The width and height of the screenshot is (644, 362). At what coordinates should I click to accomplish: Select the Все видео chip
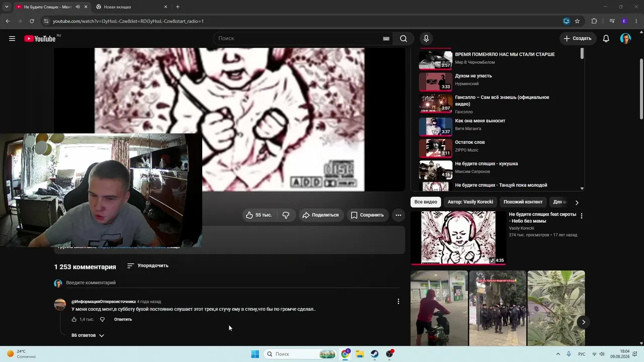(x=426, y=202)
